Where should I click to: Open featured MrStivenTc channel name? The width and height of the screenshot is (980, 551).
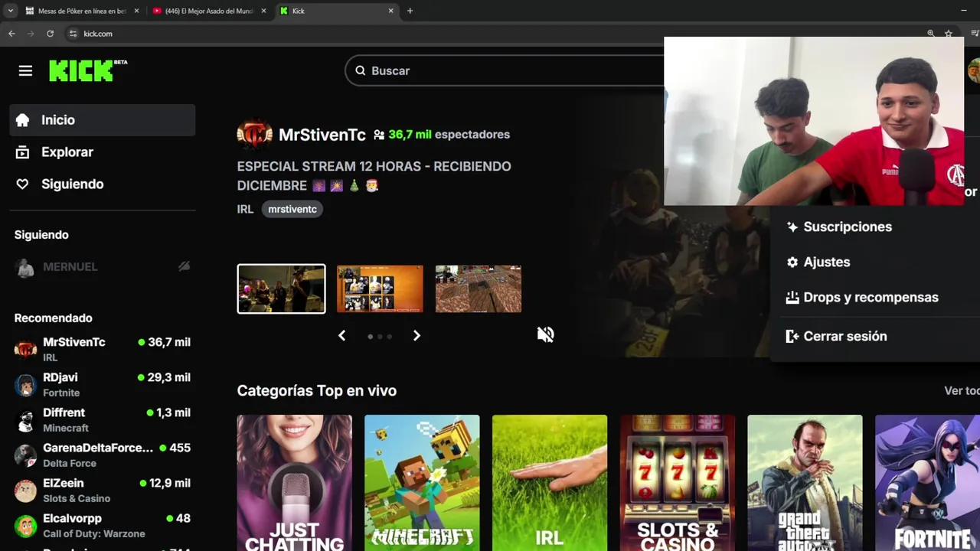click(x=322, y=135)
